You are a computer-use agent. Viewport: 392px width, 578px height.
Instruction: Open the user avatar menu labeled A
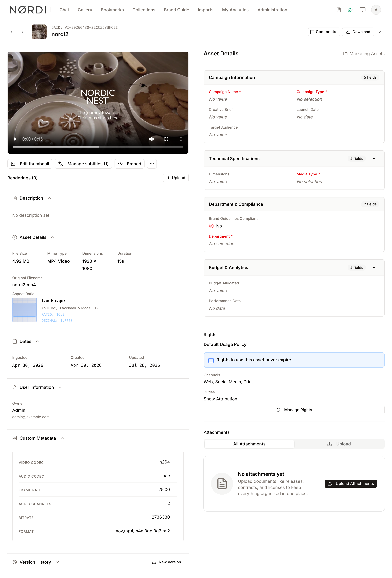click(x=376, y=10)
